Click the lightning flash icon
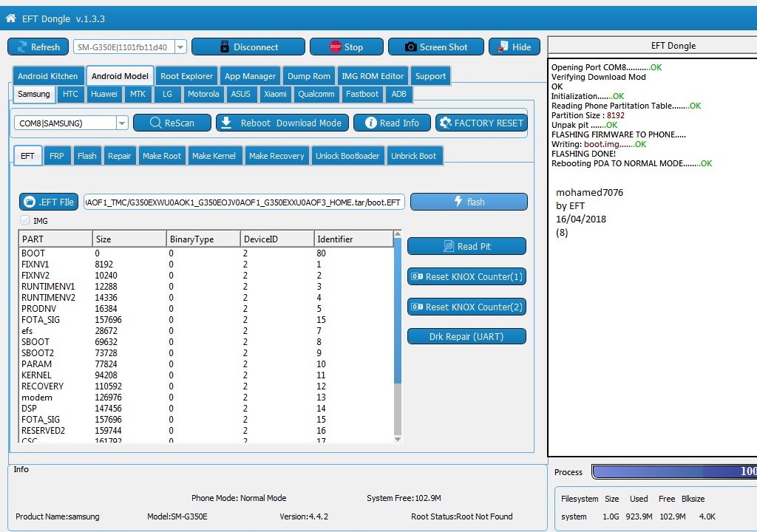The height and width of the screenshot is (532, 757). pos(458,201)
